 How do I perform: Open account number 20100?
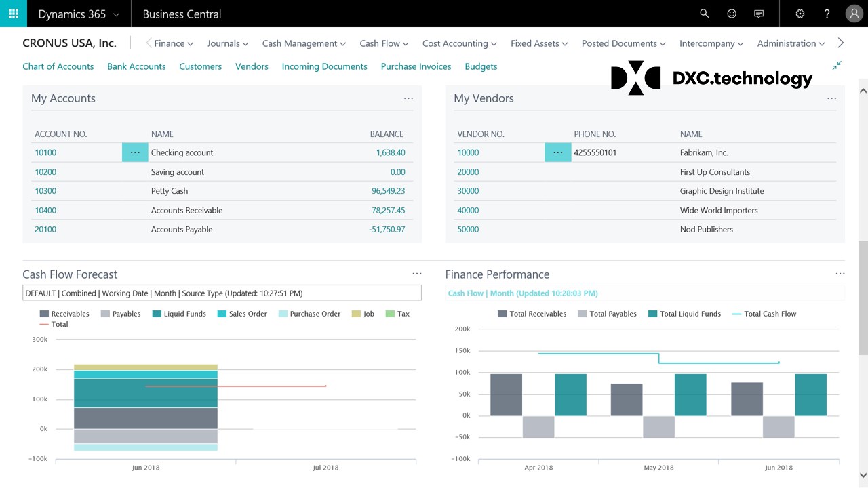pyautogui.click(x=45, y=229)
